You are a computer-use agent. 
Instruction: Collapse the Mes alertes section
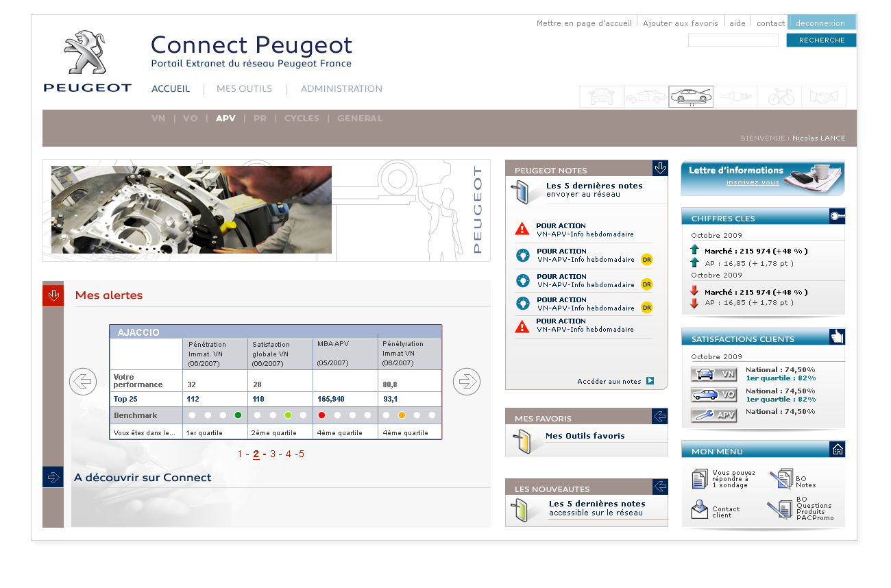point(53,295)
